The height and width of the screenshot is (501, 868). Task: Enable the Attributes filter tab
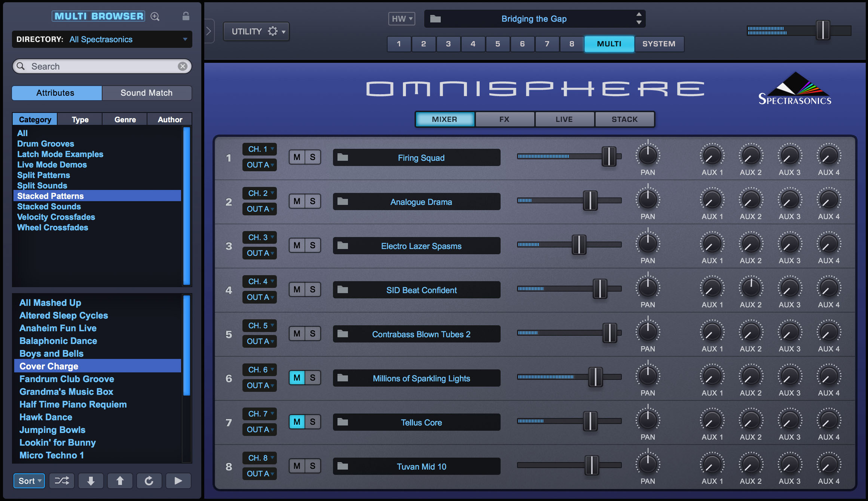pyautogui.click(x=56, y=92)
